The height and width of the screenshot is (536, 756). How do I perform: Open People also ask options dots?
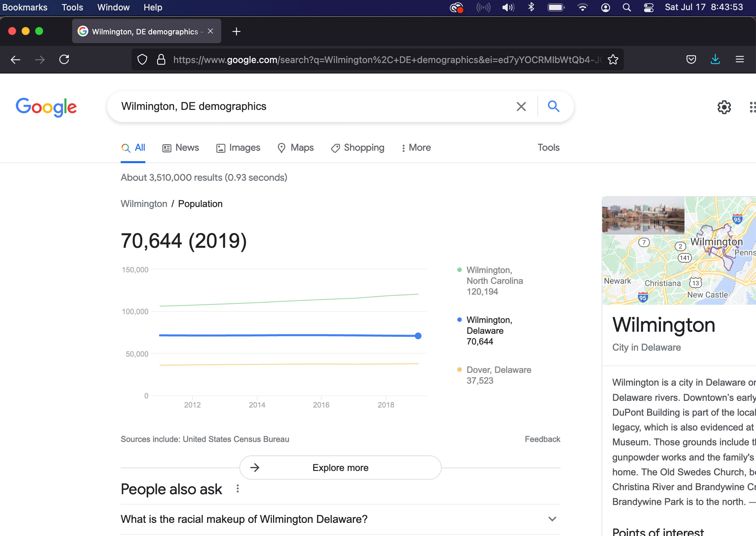(238, 489)
